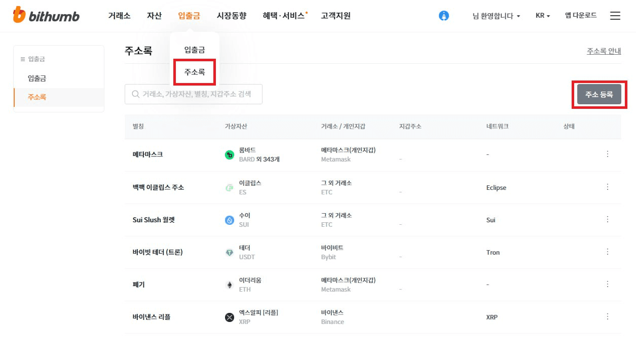Screen dimensions: 636x364
Task: Open more options for 바이낸스 리플 row
Action: pyautogui.click(x=608, y=316)
